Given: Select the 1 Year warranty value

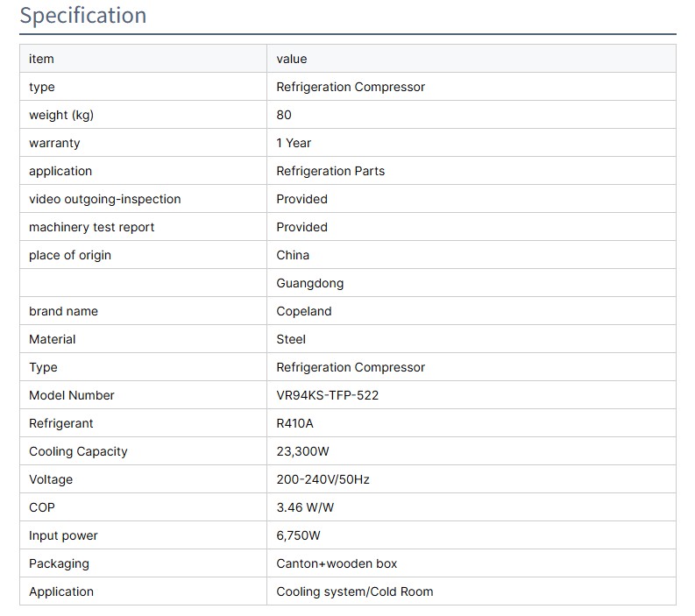Looking at the screenshot, I should (294, 143).
